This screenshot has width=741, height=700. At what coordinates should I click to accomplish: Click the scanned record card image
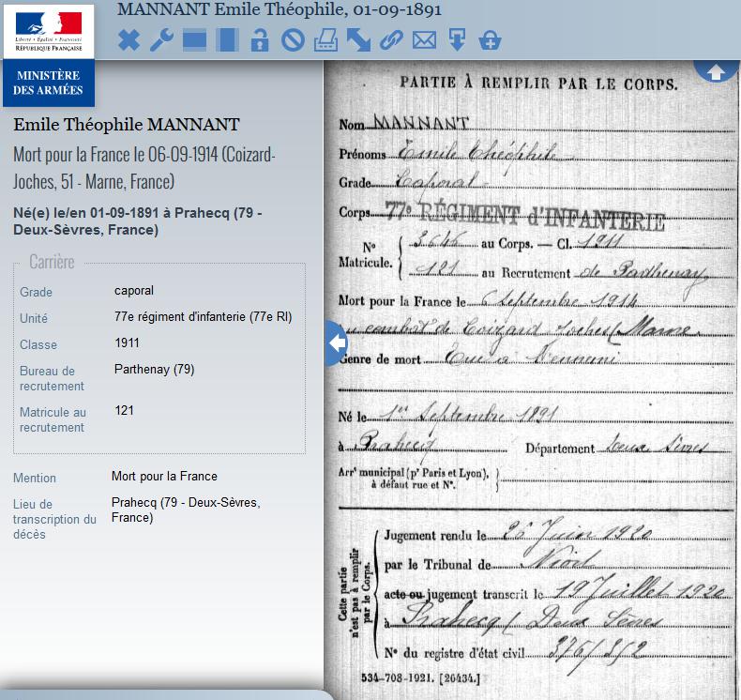coord(532,379)
